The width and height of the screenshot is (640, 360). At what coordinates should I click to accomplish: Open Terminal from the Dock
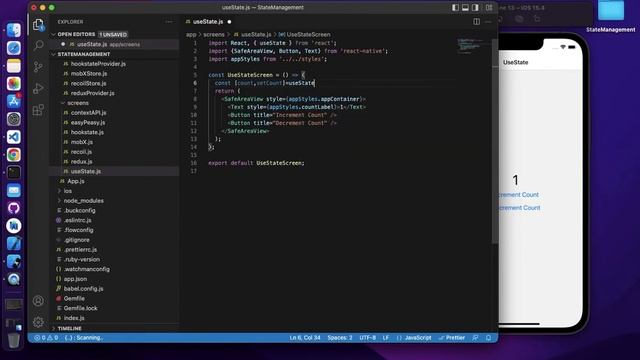tap(13, 172)
